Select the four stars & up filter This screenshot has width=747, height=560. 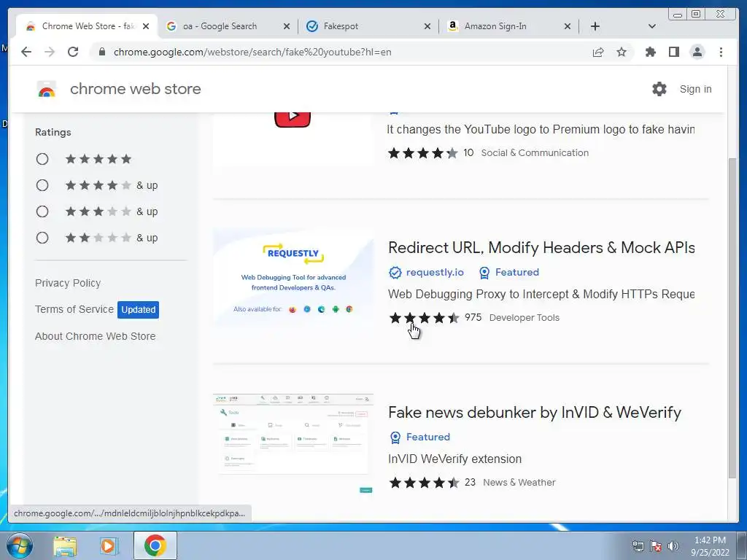[42, 185]
